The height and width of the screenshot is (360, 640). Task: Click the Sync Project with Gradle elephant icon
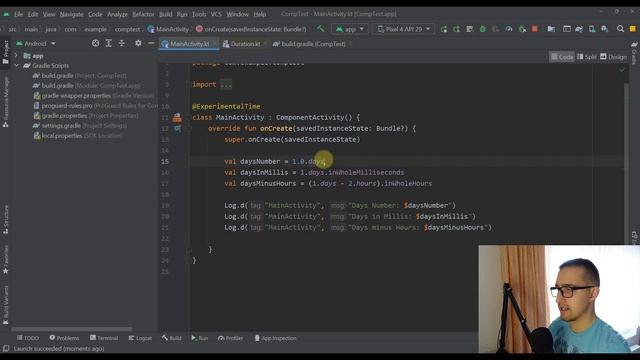pos(579,29)
